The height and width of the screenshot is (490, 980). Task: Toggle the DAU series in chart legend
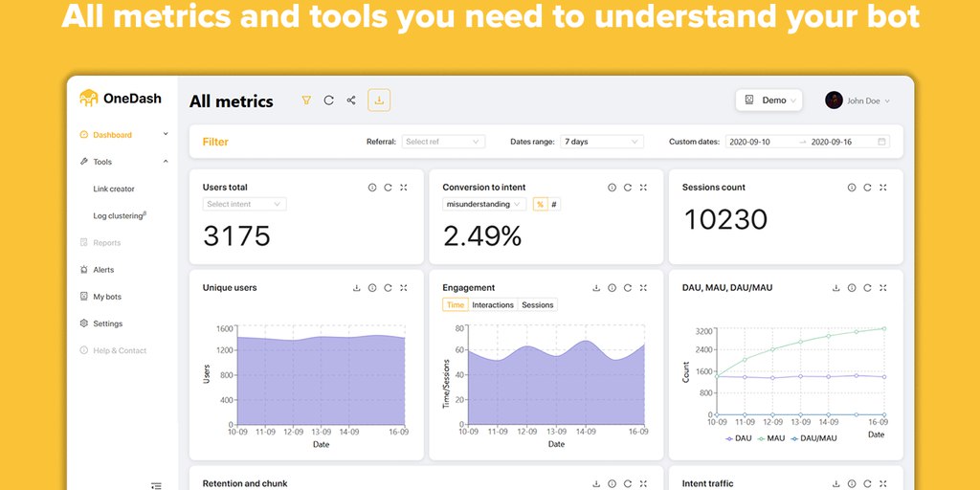tap(739, 438)
